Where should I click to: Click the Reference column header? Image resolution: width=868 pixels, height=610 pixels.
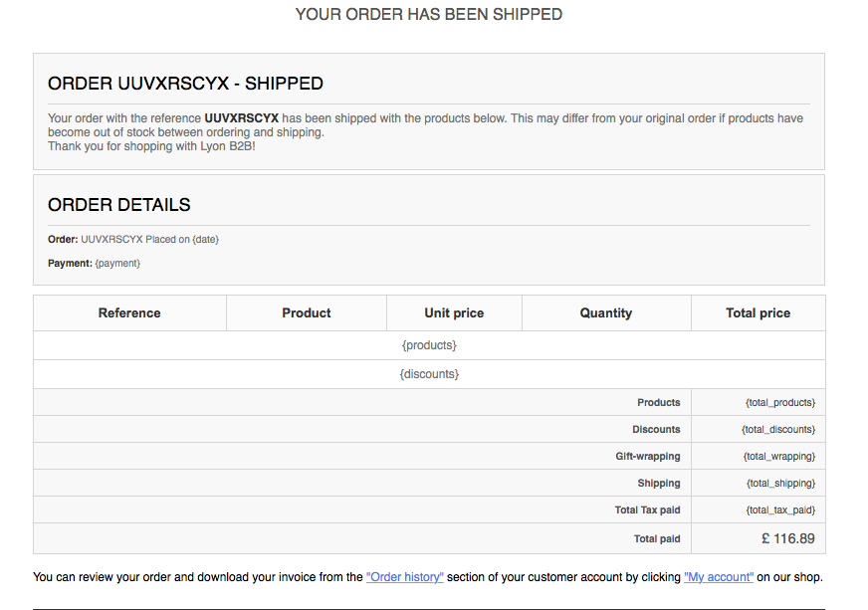129,312
